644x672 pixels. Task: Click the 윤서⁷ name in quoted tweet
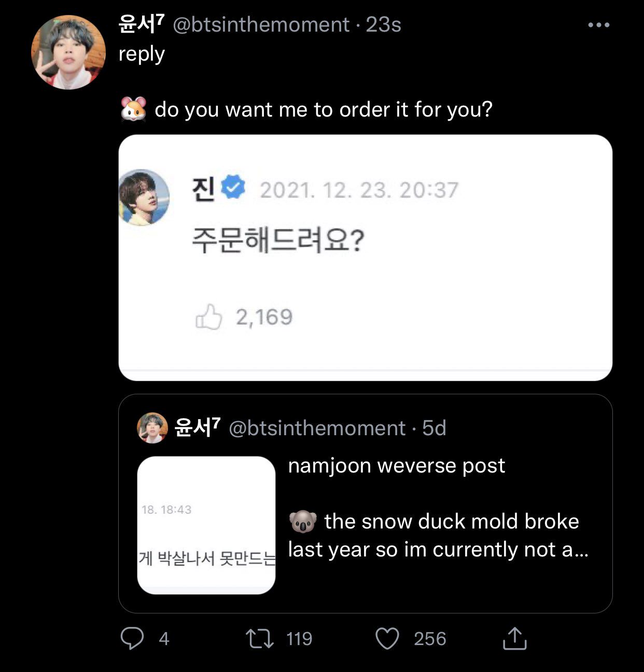pos(198,427)
